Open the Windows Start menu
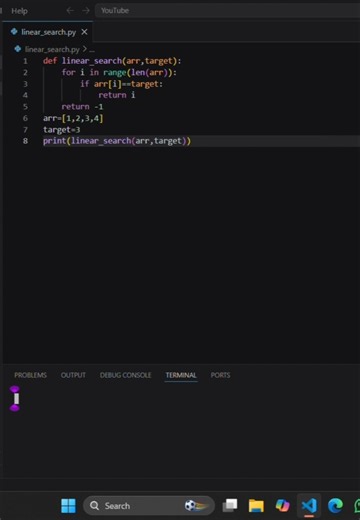This screenshot has height=520, width=360. click(68, 506)
